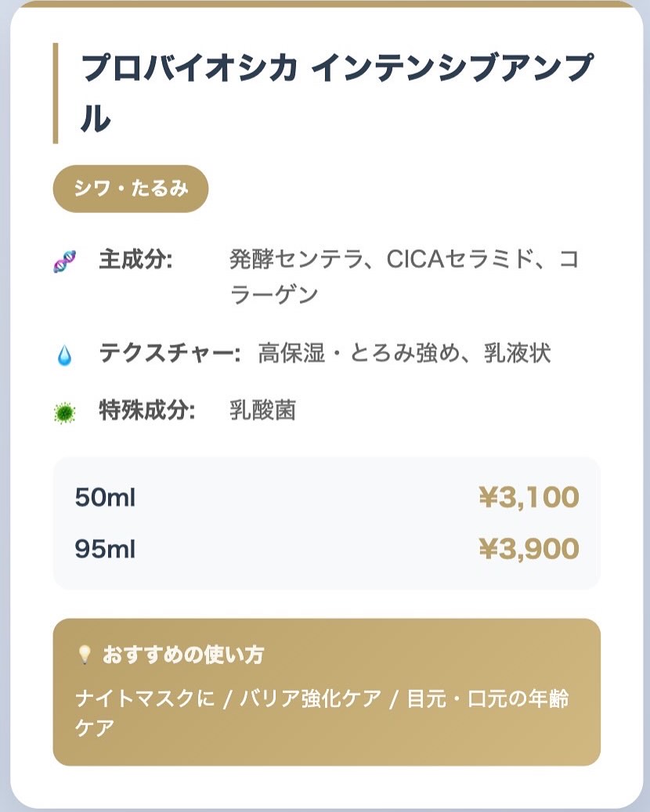Click the gold vertical bar beside the title
The width and height of the screenshot is (650, 812).
pyautogui.click(x=56, y=94)
